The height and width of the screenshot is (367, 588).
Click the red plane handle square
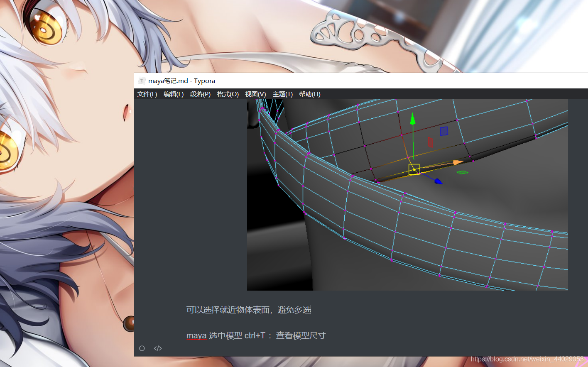tap(430, 142)
